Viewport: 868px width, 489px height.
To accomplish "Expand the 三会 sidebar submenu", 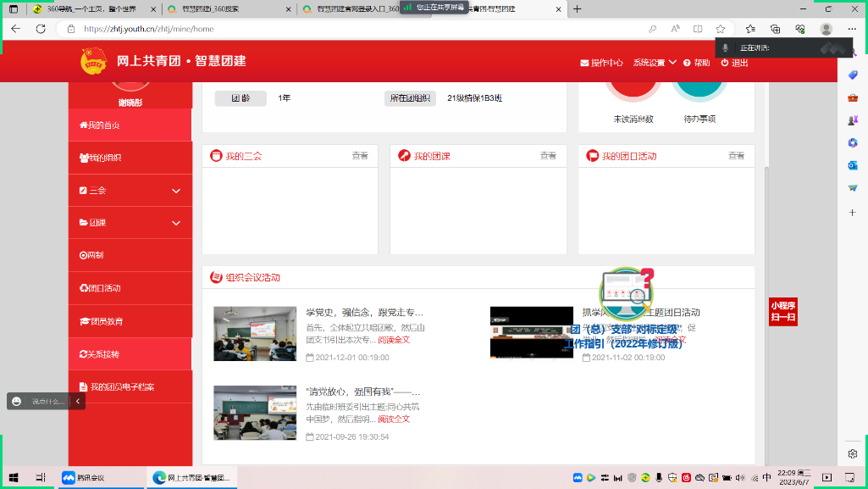I will tap(176, 191).
